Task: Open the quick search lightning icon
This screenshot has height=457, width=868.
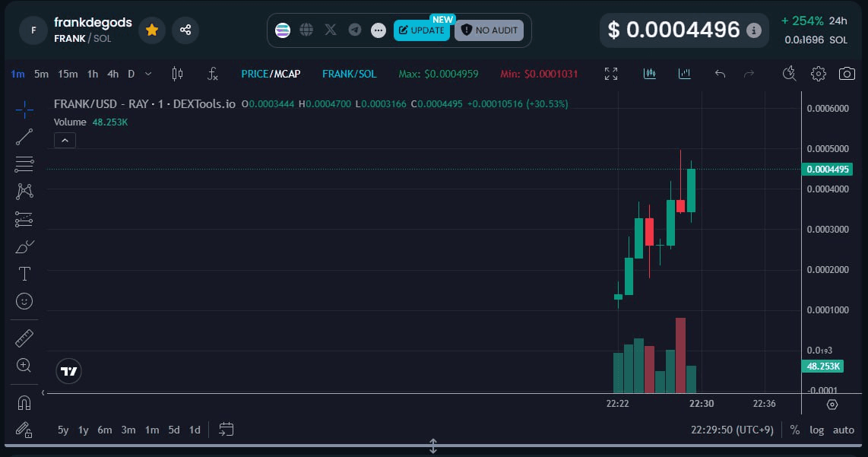Action: tap(790, 74)
